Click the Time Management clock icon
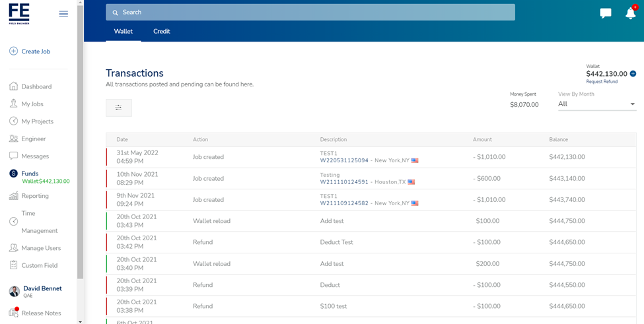The image size is (644, 324). pos(14,222)
